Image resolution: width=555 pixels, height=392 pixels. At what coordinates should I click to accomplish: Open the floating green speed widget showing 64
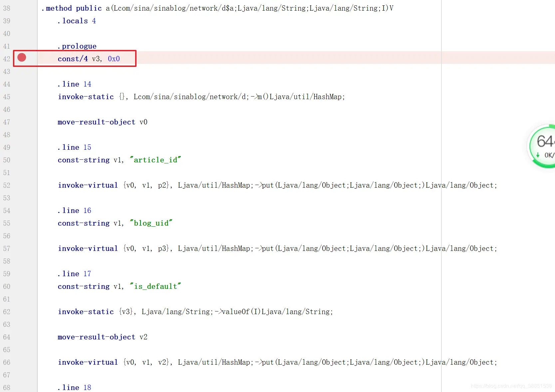tap(542, 146)
